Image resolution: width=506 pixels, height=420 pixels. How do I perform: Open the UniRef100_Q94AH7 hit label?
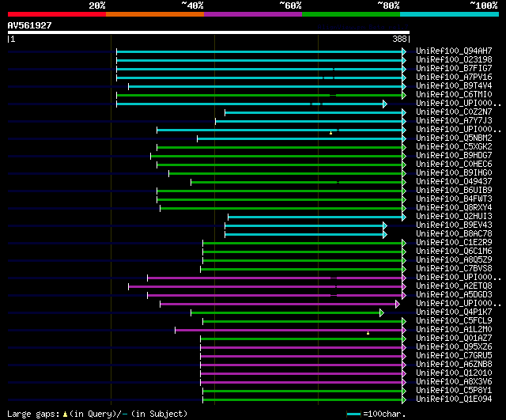point(454,51)
